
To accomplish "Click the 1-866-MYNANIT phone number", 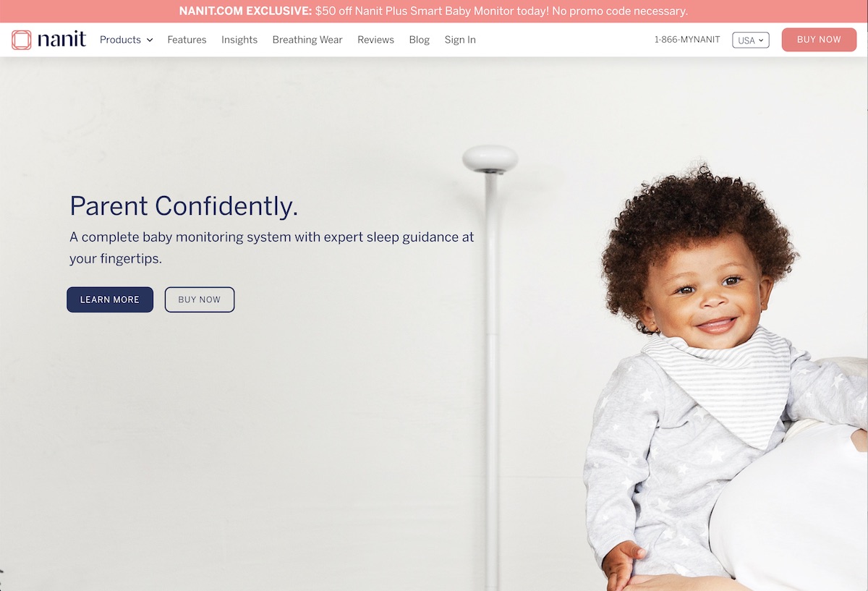I will click(x=687, y=40).
